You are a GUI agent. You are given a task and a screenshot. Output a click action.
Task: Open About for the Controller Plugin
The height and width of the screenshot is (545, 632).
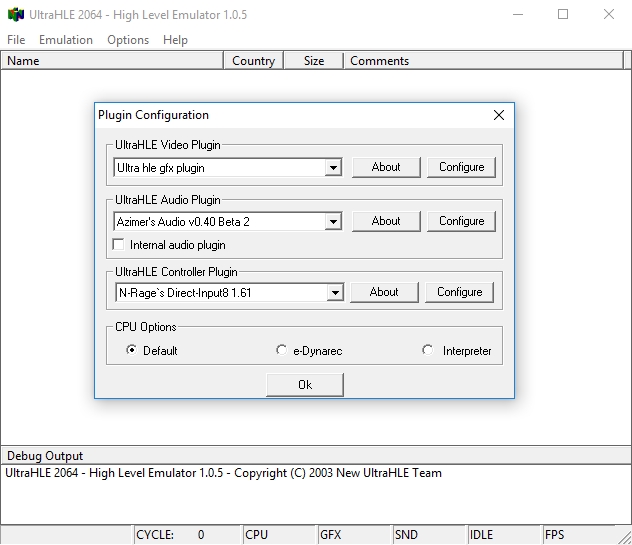[x=384, y=292]
